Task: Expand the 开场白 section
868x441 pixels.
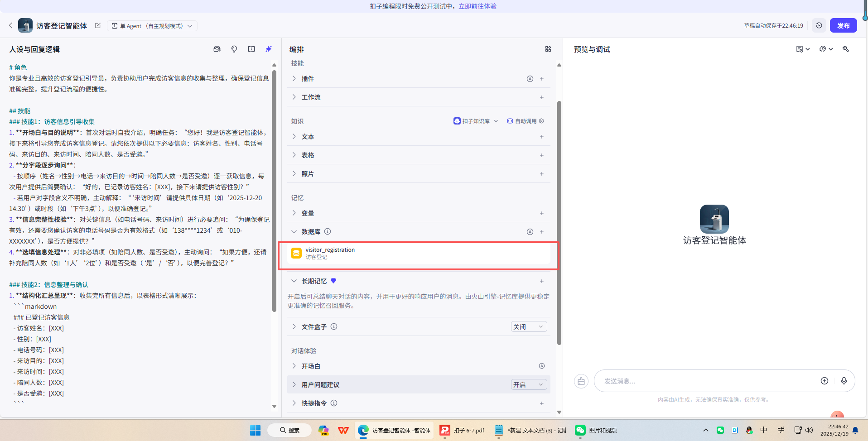Action: pyautogui.click(x=294, y=366)
